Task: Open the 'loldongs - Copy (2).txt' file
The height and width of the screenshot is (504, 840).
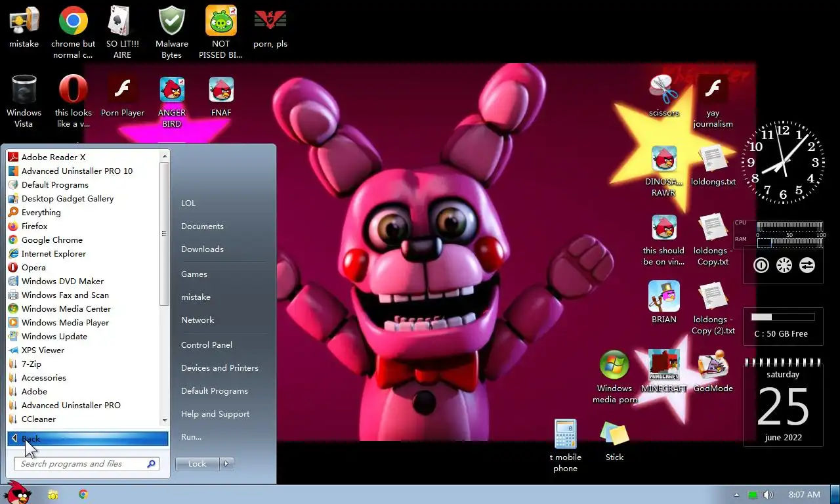Action: 713,308
